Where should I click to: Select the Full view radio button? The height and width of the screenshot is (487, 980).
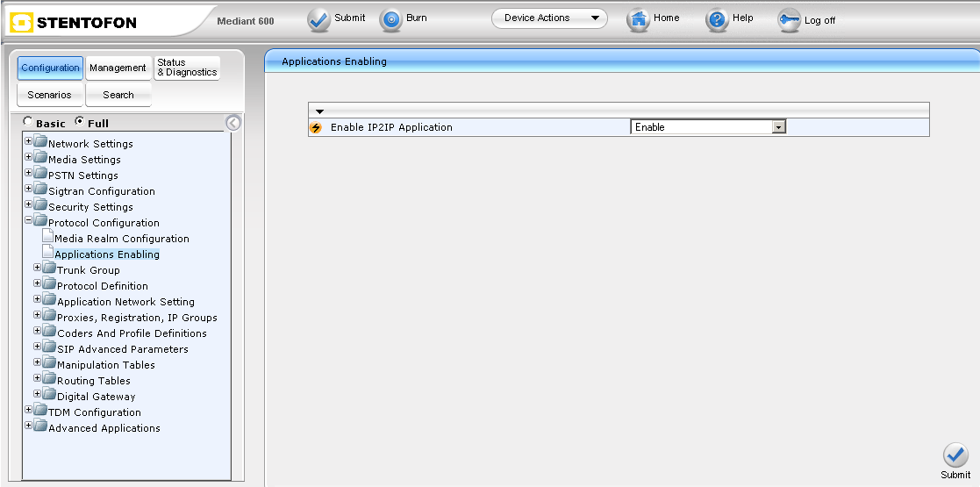79,121
